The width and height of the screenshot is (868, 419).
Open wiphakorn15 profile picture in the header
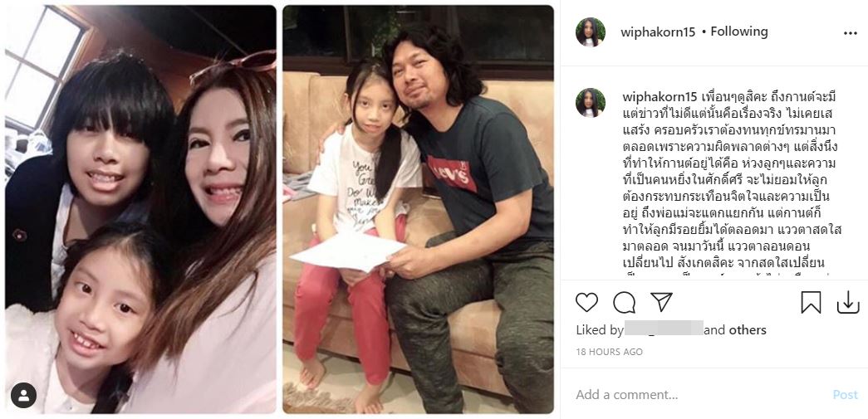point(590,32)
